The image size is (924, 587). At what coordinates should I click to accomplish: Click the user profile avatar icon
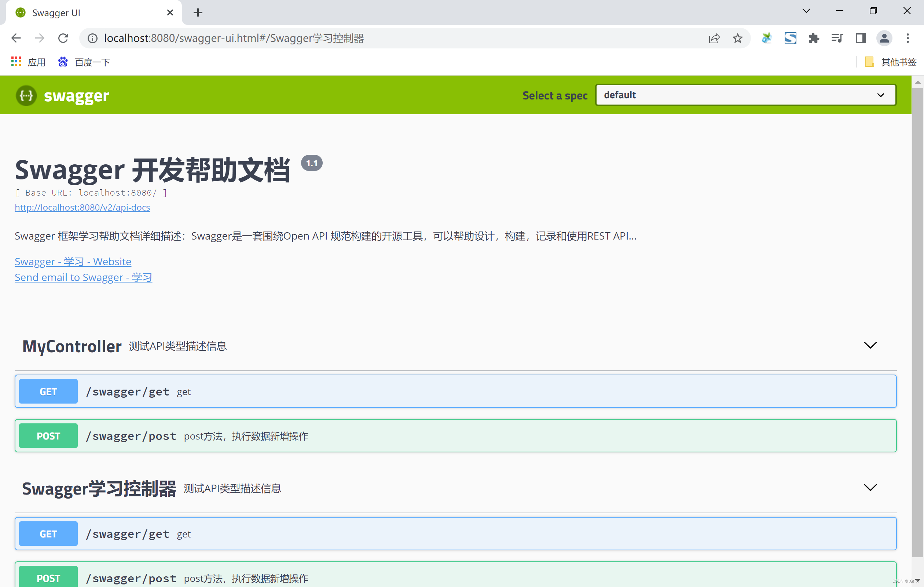point(884,38)
